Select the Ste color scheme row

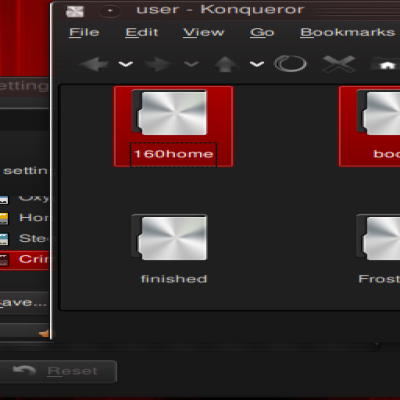[x=24, y=239]
